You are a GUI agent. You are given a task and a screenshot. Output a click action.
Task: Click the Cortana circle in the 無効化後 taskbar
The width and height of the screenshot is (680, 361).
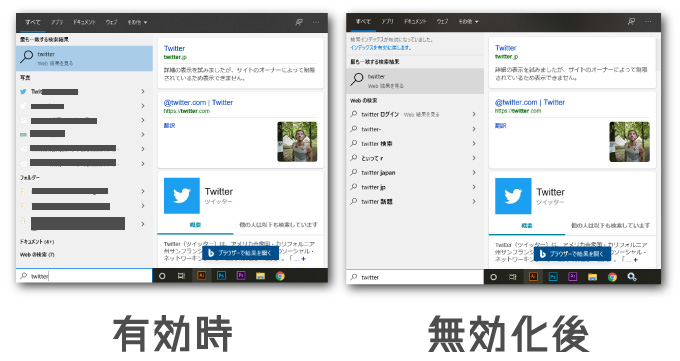pyautogui.click(x=494, y=277)
